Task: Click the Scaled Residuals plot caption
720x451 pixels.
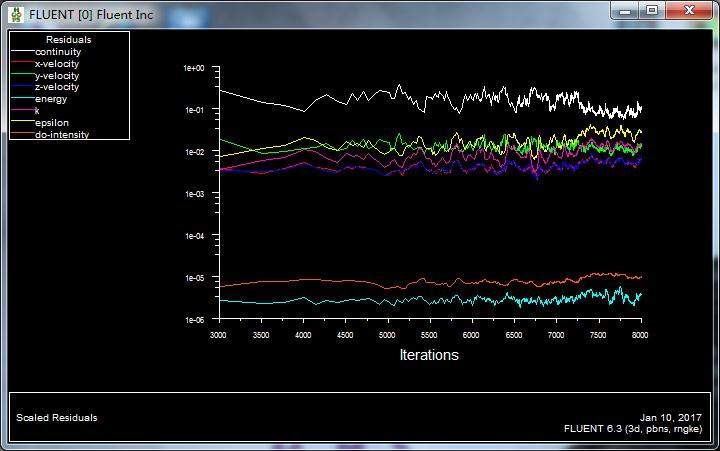Action: coord(57,418)
